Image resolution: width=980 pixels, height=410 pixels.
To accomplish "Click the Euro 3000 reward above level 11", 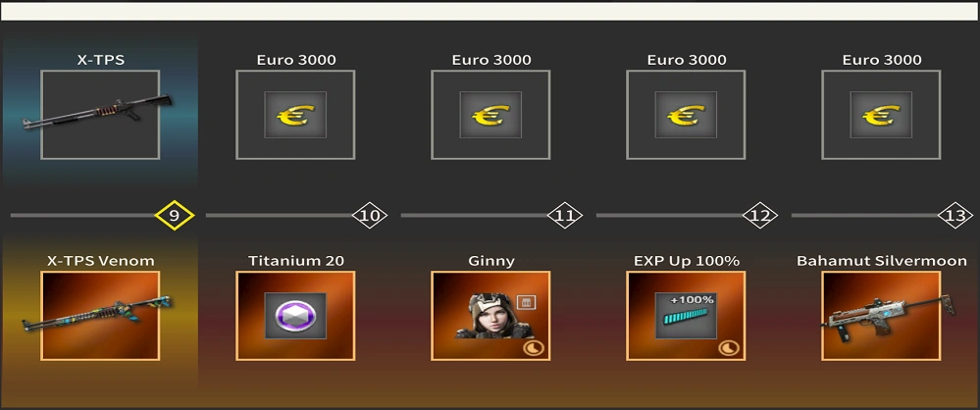I will coord(490,115).
